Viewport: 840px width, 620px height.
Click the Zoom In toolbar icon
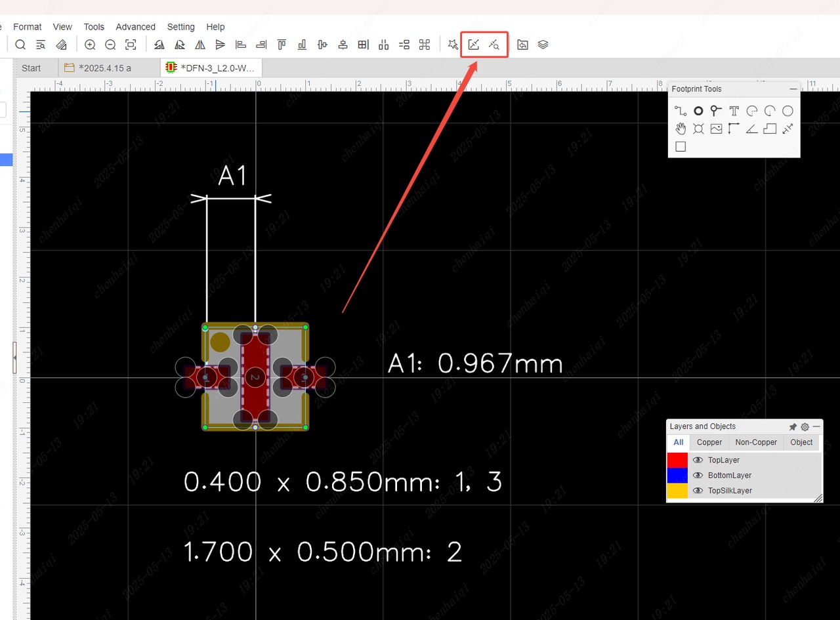click(x=90, y=45)
